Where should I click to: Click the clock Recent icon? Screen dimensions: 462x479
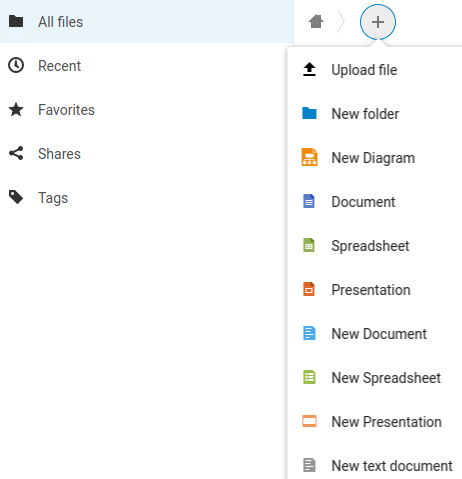pyautogui.click(x=16, y=65)
